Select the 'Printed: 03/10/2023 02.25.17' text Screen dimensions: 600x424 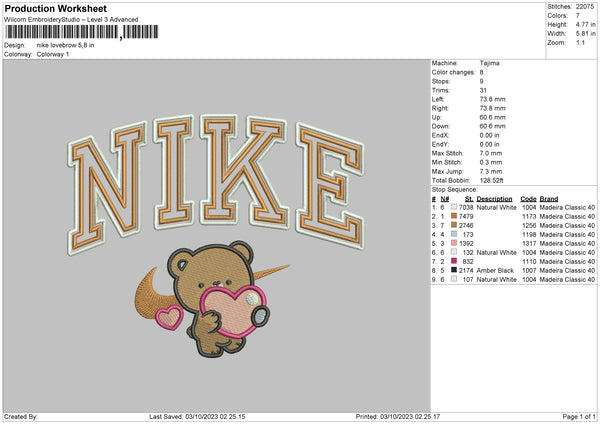[x=398, y=416]
